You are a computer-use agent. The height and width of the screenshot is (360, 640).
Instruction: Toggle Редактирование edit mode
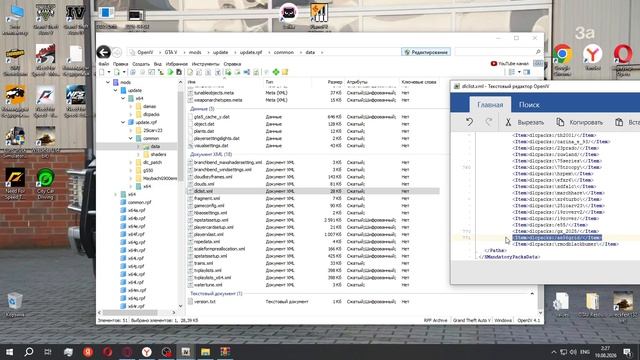(x=426, y=52)
